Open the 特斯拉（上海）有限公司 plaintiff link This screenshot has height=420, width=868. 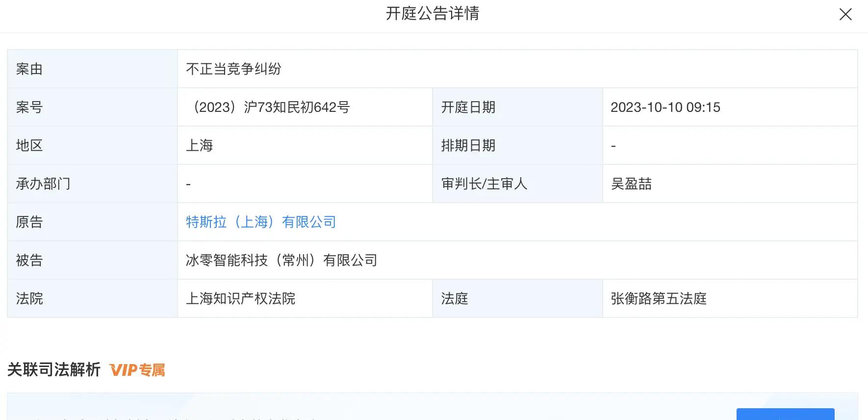pyautogui.click(x=261, y=222)
